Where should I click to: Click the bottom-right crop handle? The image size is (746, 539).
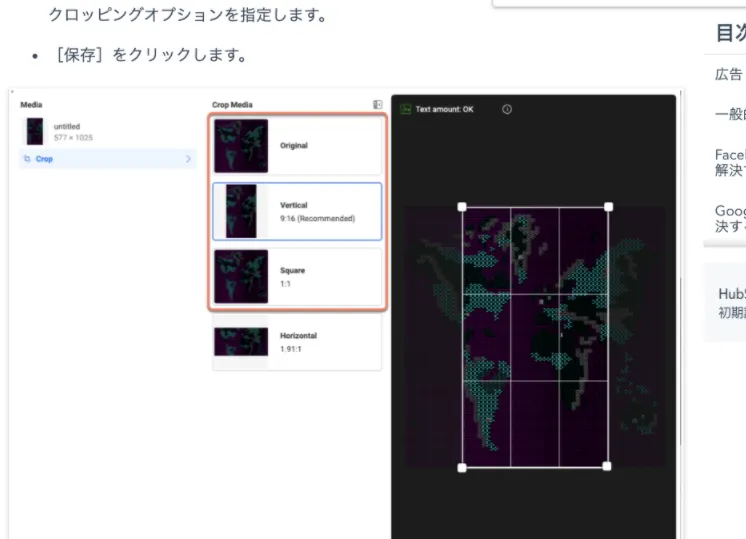[x=608, y=467]
